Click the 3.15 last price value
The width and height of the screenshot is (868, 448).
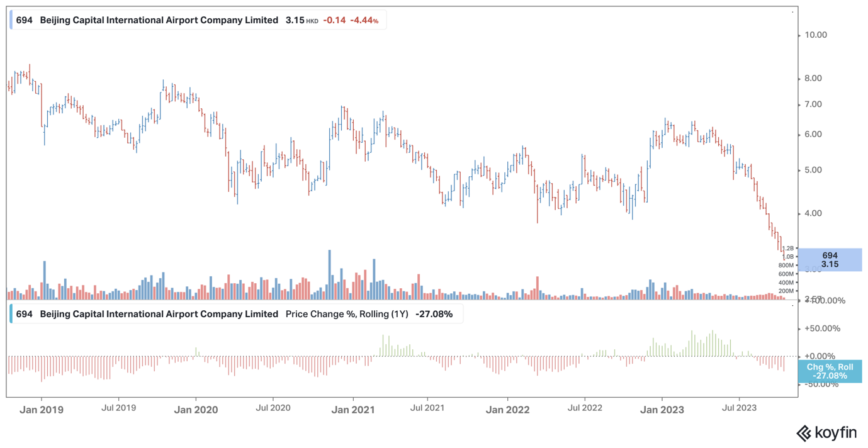click(295, 20)
